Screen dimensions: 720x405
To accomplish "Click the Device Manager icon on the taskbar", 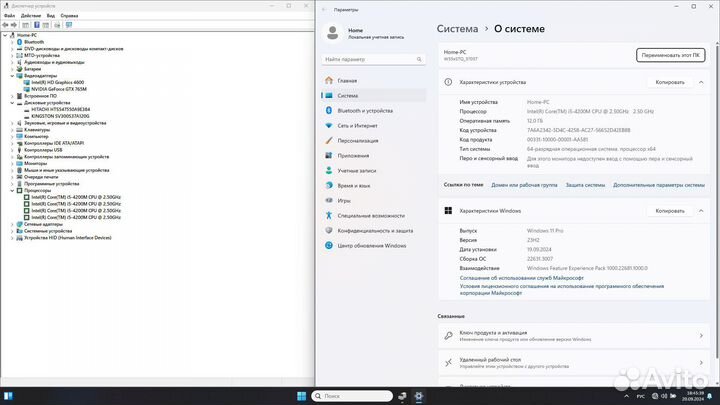I will click(402, 396).
